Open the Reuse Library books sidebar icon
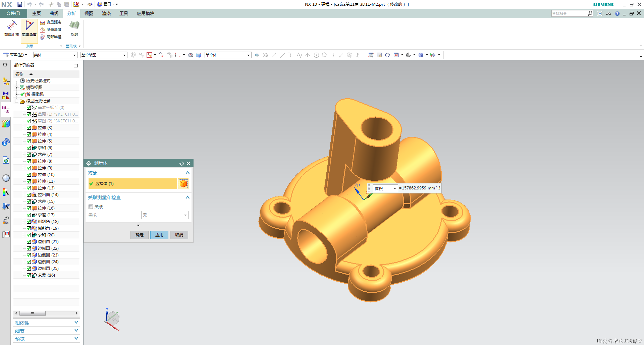644x345 pixels. 6,124
